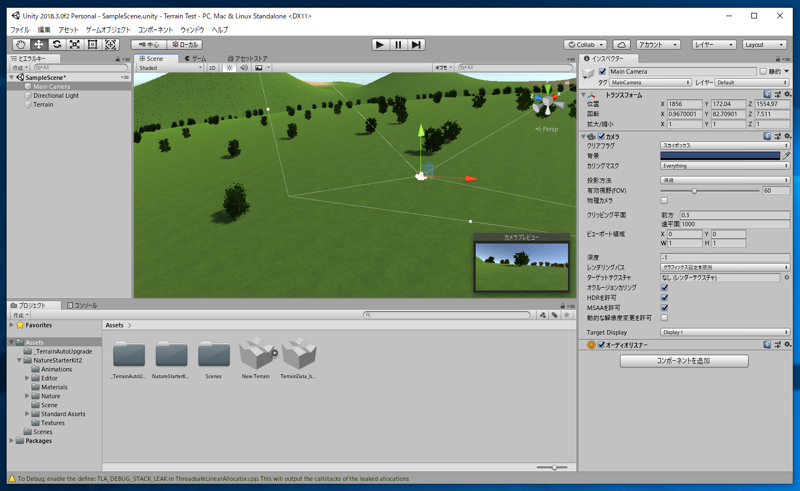The image size is (800, 491).
Task: Select the New Terrain asset icon
Action: coord(257,354)
